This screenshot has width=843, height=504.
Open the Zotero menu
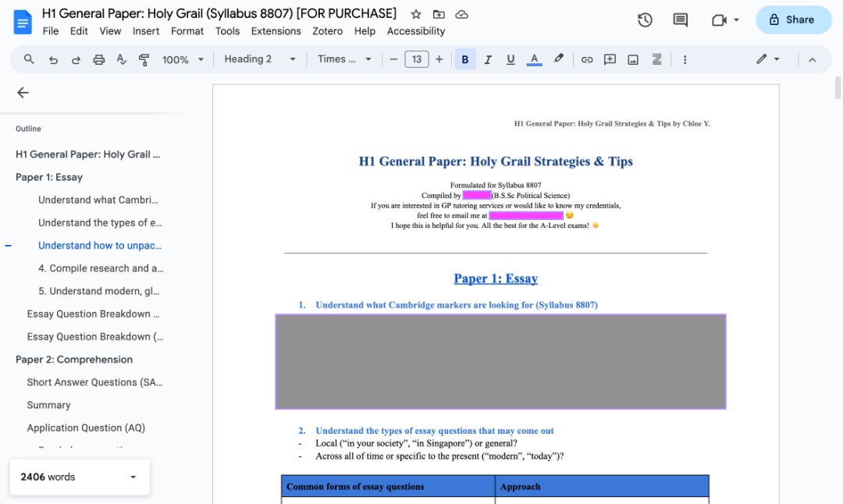pyautogui.click(x=327, y=31)
